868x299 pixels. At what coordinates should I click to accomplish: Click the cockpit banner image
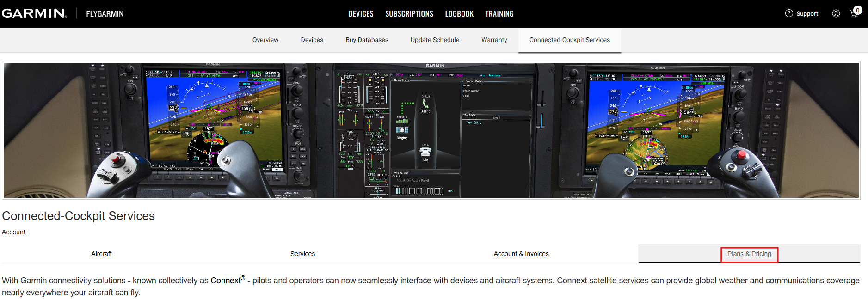[x=431, y=130]
